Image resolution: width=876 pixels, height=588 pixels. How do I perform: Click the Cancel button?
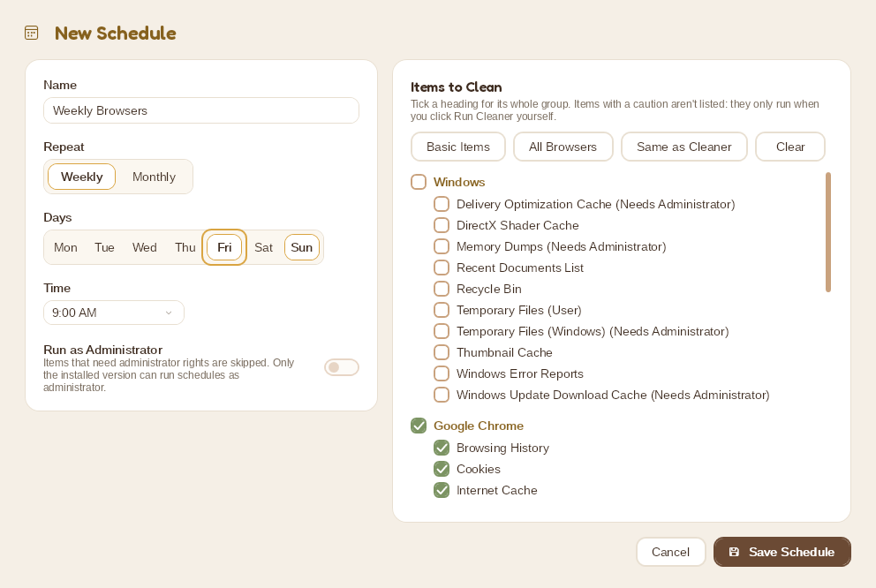(670, 553)
